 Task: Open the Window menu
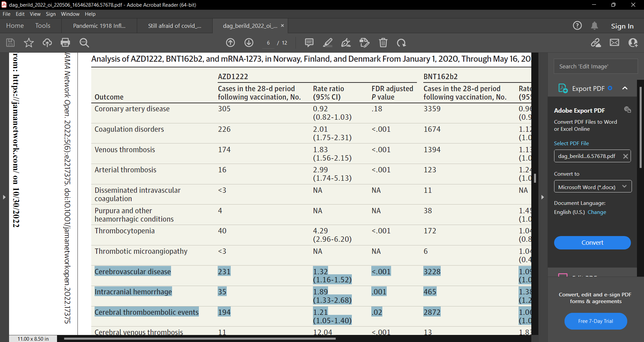(70, 14)
